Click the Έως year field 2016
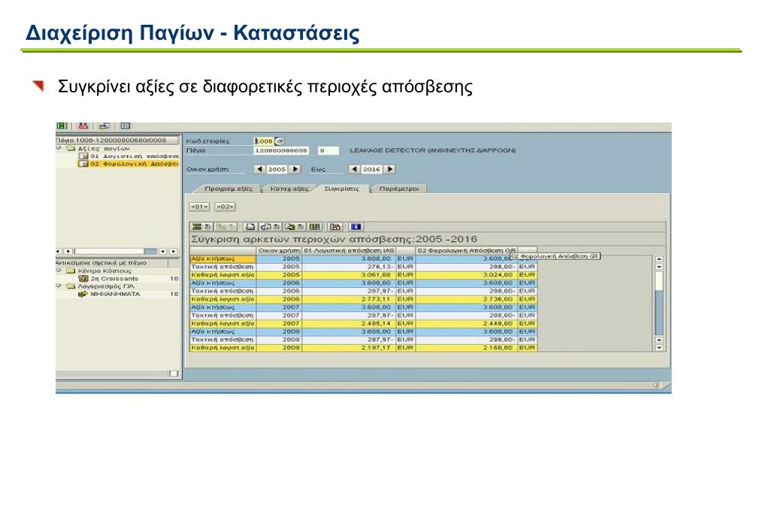 click(372, 169)
